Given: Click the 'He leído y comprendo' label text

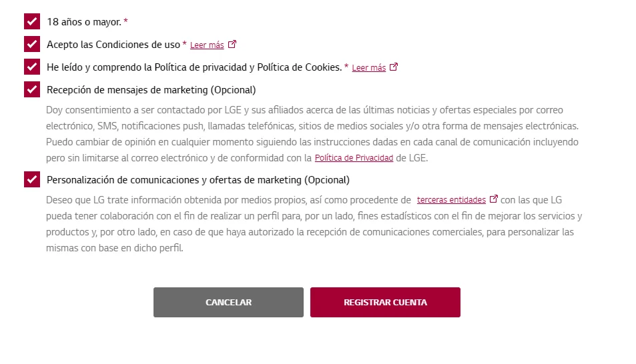Looking at the screenshot, I should point(194,67).
